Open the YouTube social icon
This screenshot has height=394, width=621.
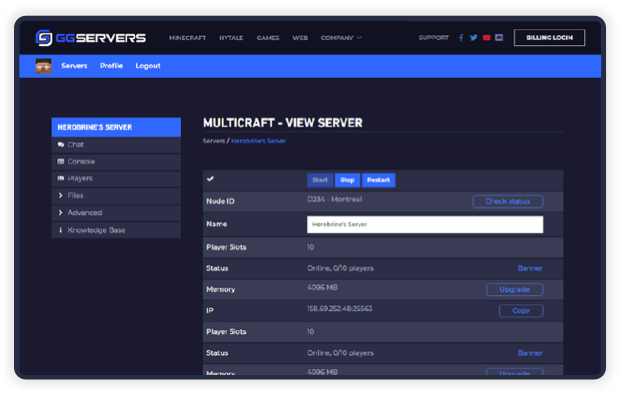(x=487, y=38)
